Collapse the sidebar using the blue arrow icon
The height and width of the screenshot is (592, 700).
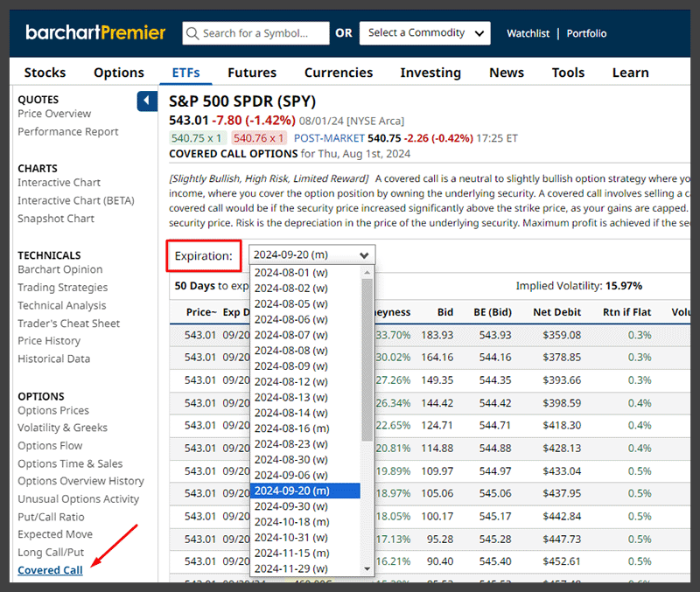(146, 101)
